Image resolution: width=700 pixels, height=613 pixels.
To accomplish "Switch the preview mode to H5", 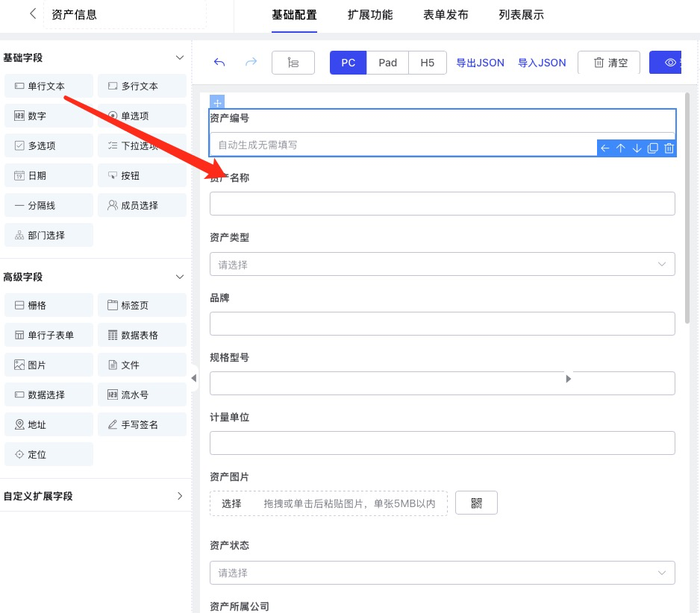I will (x=427, y=63).
